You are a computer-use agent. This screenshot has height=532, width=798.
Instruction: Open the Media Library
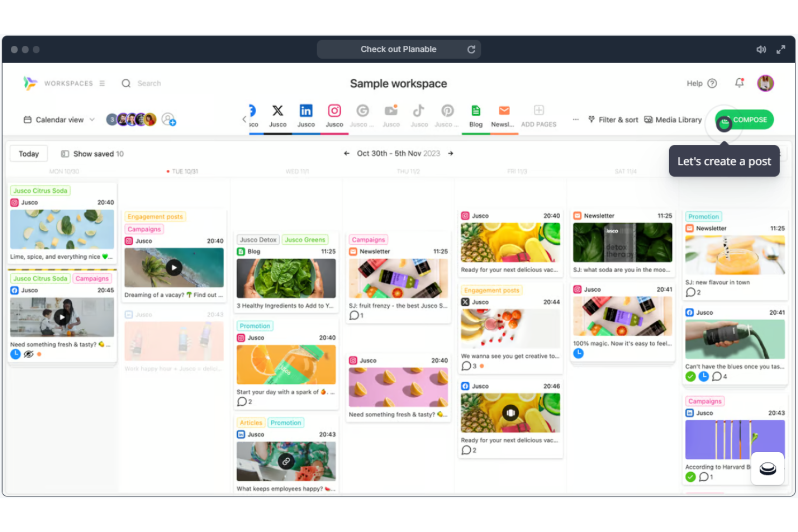[673, 120]
